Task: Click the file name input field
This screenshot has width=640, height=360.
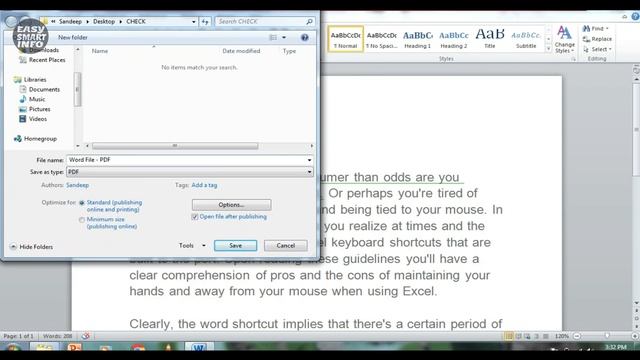Action: pos(187,160)
